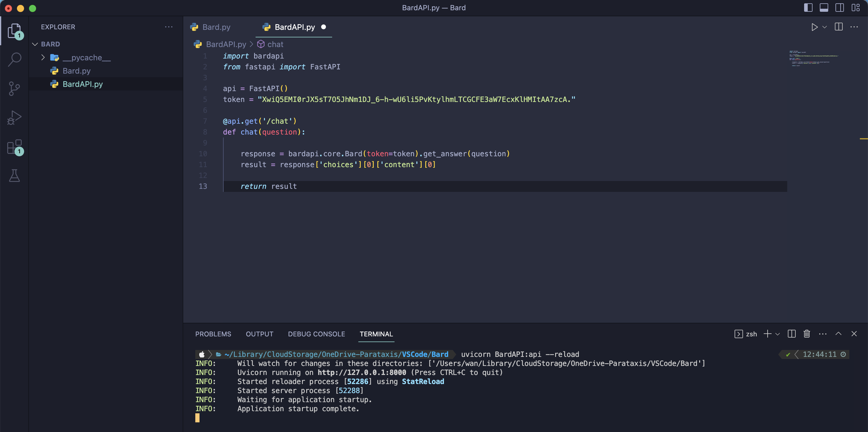
Task: Toggle the secondary sidebar visibility
Action: pos(839,8)
